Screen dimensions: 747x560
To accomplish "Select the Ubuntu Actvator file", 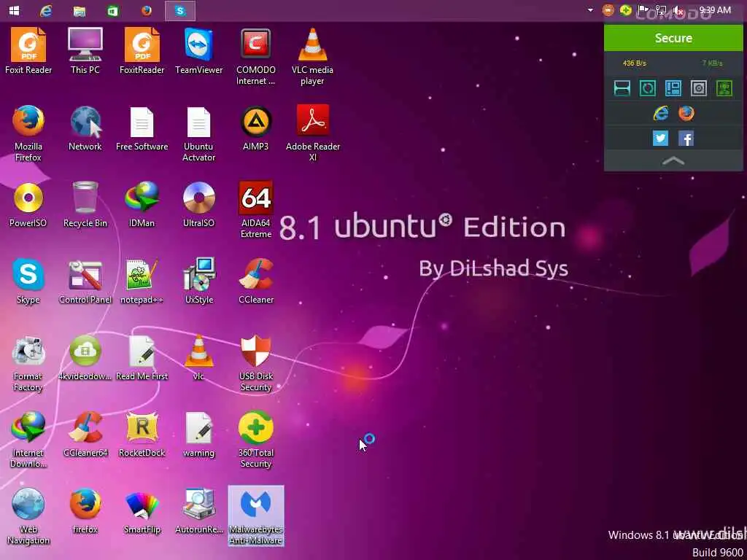I will point(198,133).
